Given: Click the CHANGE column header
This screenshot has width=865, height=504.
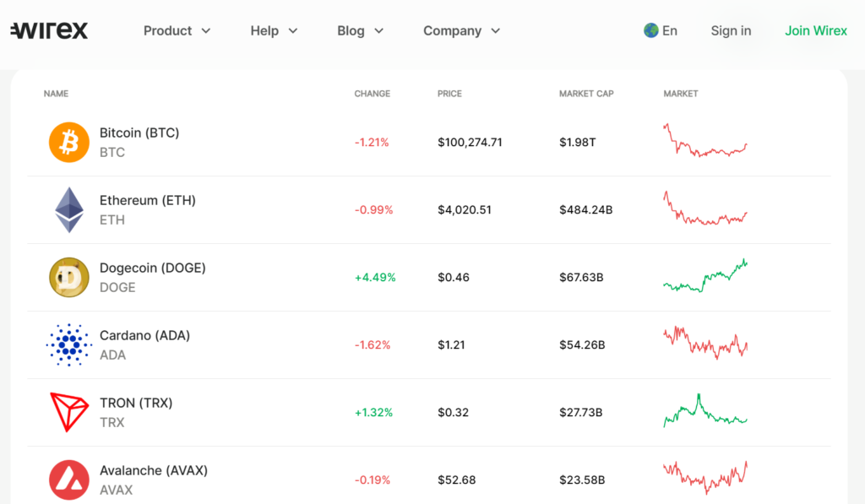Looking at the screenshot, I should click(x=373, y=94).
